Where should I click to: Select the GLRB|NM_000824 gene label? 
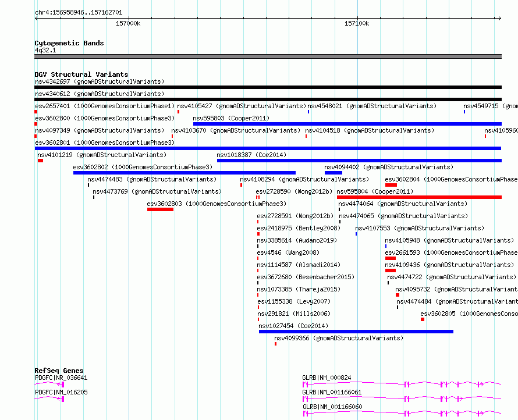327,378
